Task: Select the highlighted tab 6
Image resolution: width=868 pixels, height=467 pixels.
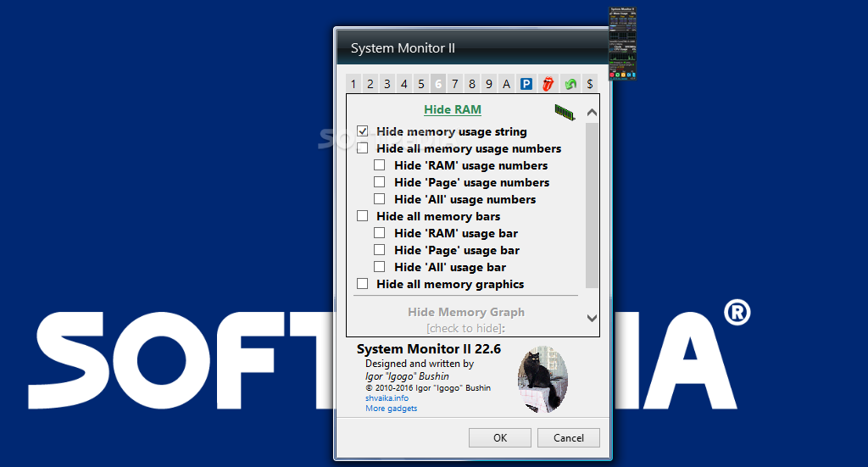Action: [x=438, y=84]
